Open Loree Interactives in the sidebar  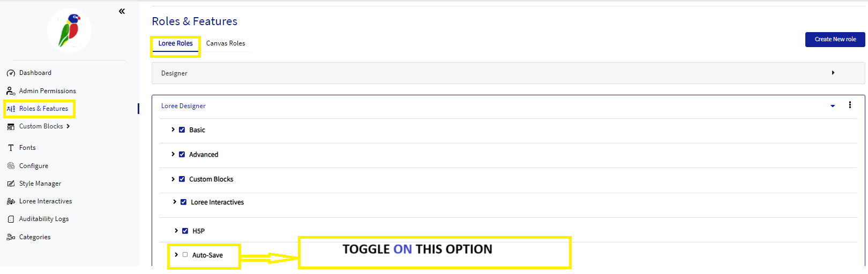coord(46,201)
